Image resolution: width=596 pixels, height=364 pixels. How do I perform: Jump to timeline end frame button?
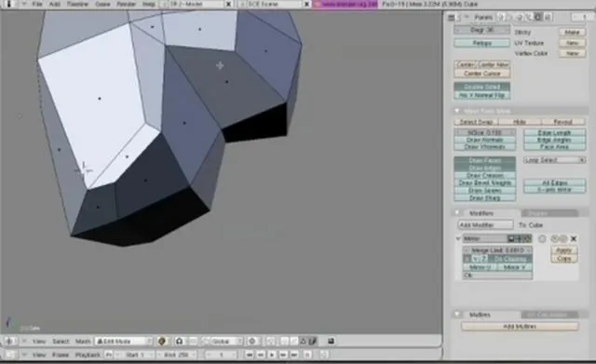(x=294, y=355)
